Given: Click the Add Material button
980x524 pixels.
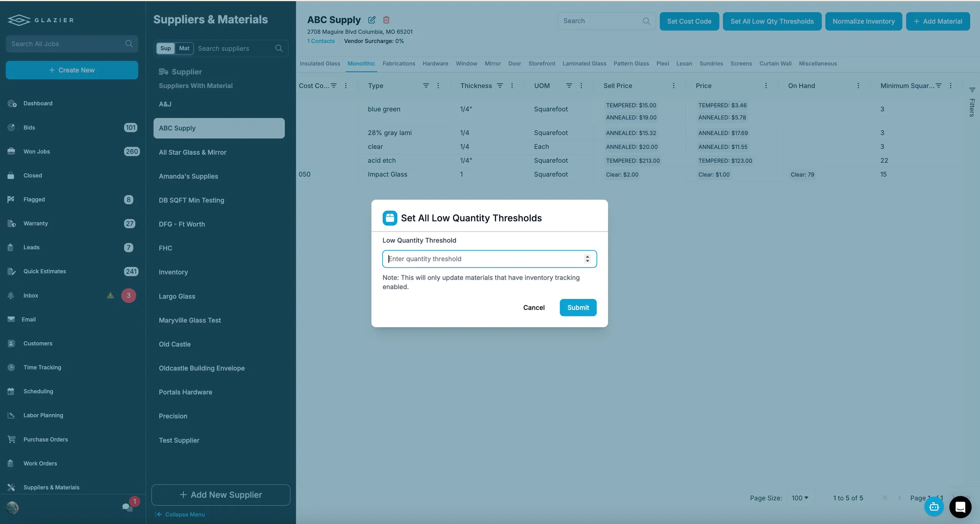Looking at the screenshot, I should [x=938, y=21].
